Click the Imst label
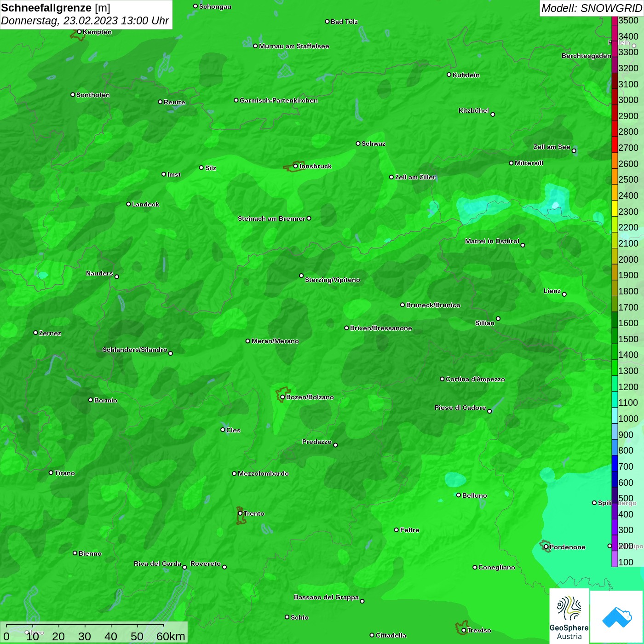644x644 pixels. (174, 174)
